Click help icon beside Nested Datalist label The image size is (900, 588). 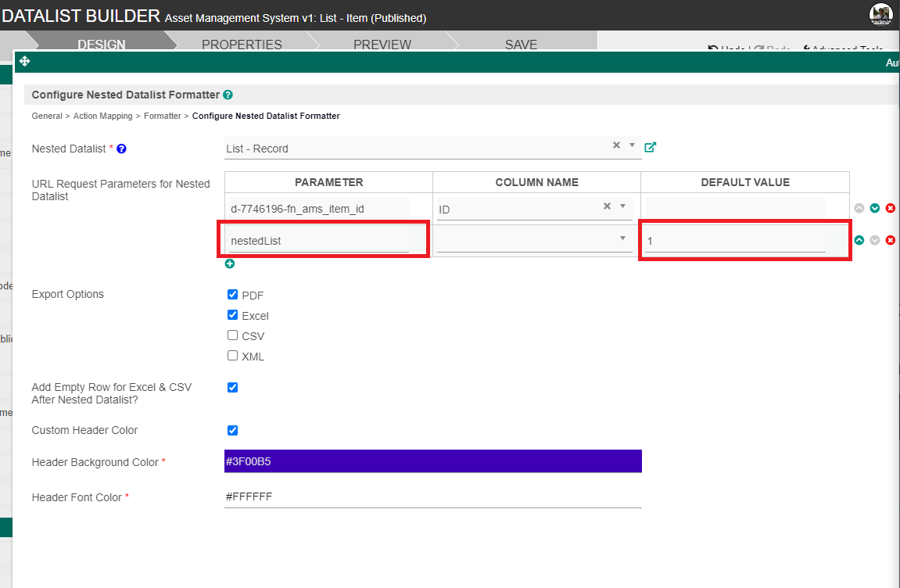(122, 149)
